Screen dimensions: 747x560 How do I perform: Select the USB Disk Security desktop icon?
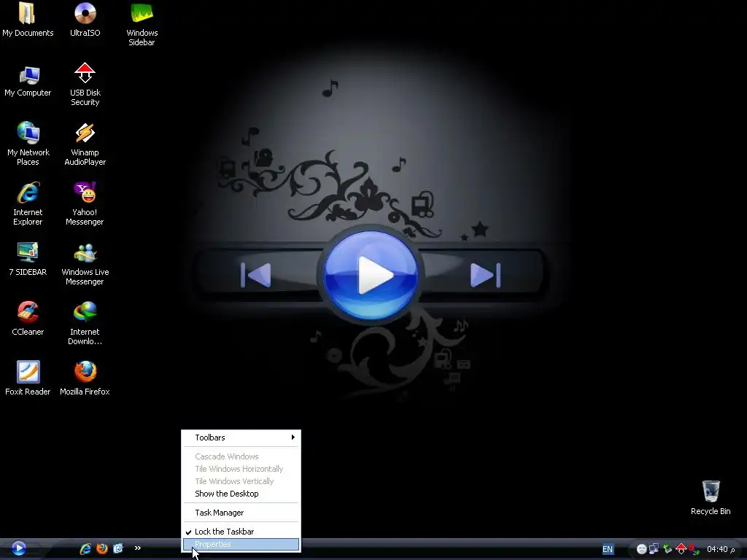85,73
